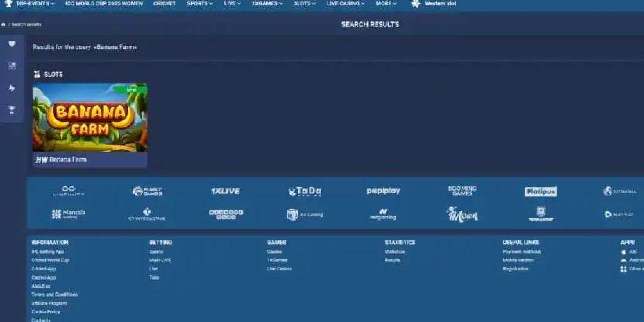644x322 pixels.
Task: Open the Payment methods footer link
Action: 522,252
